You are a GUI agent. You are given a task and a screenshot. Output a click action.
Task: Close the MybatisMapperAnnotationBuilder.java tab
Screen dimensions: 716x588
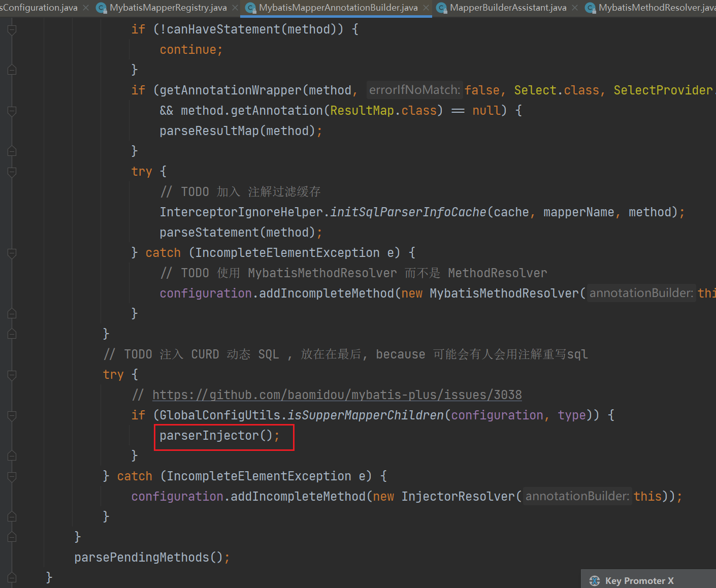pos(426,8)
